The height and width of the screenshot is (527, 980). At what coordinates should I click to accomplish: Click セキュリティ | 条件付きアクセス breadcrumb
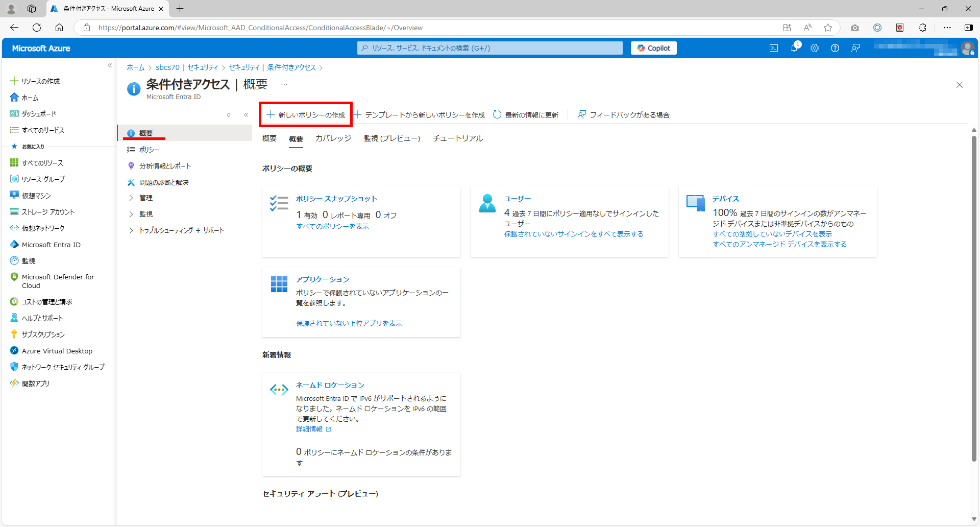click(x=273, y=67)
